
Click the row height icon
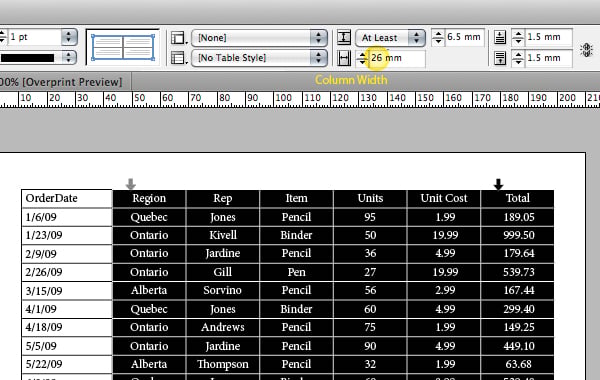coord(344,38)
